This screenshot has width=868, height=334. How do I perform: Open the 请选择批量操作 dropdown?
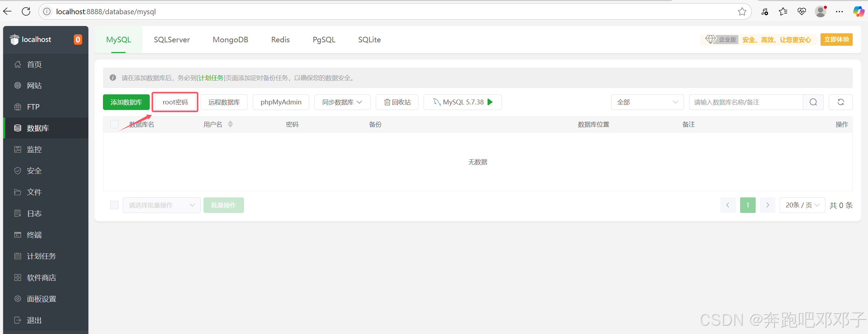[x=162, y=205]
